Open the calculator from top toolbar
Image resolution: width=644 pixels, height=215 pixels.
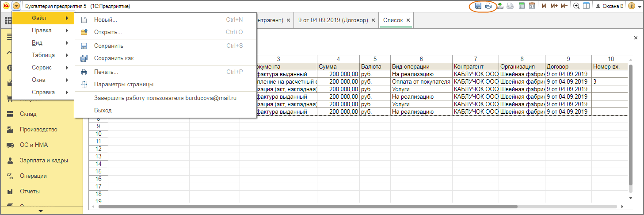click(522, 6)
